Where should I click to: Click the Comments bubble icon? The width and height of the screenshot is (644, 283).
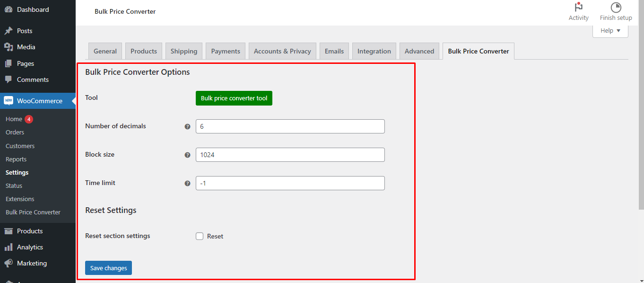(9, 80)
